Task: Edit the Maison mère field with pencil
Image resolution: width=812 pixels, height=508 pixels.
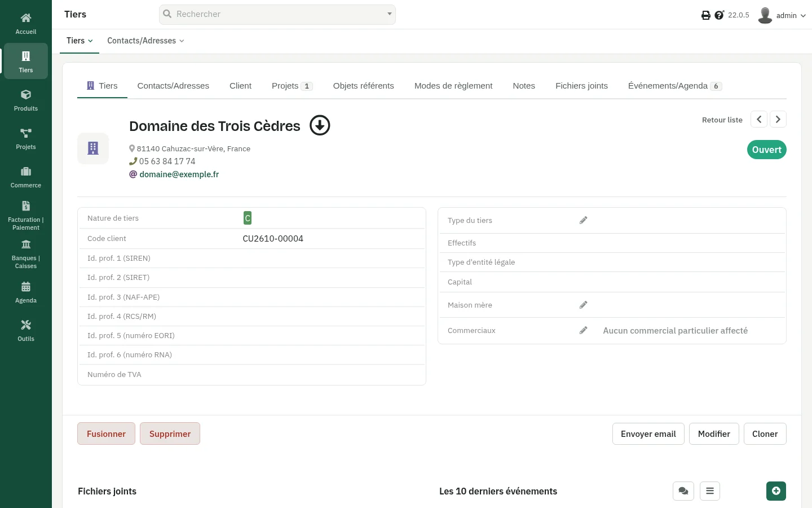Action: tap(584, 305)
